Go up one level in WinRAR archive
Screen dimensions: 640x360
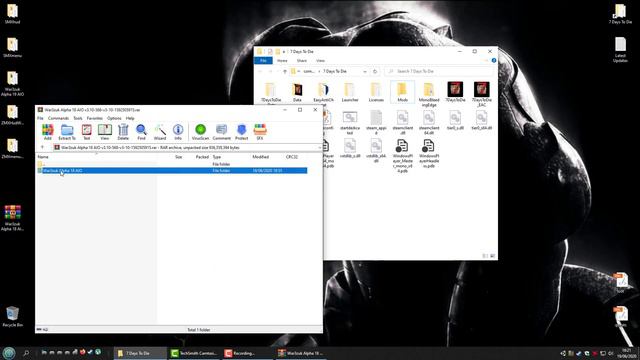pos(42,147)
